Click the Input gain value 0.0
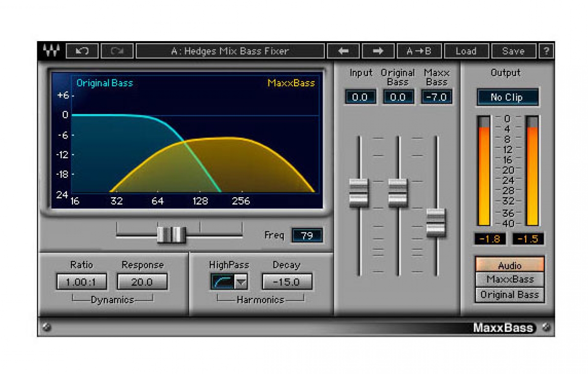The image size is (588, 374). 360,97
